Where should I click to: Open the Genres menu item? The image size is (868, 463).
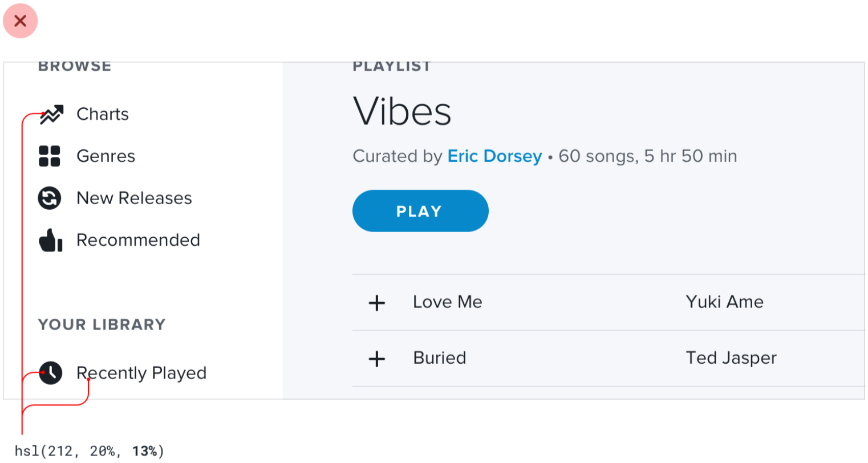(106, 156)
